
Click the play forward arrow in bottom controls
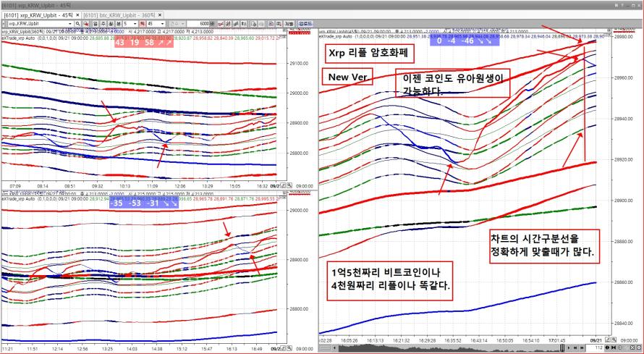(569, 347)
